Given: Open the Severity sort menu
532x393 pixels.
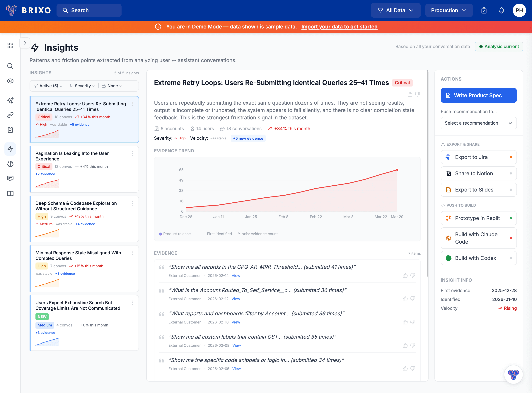Looking at the screenshot, I should [82, 86].
